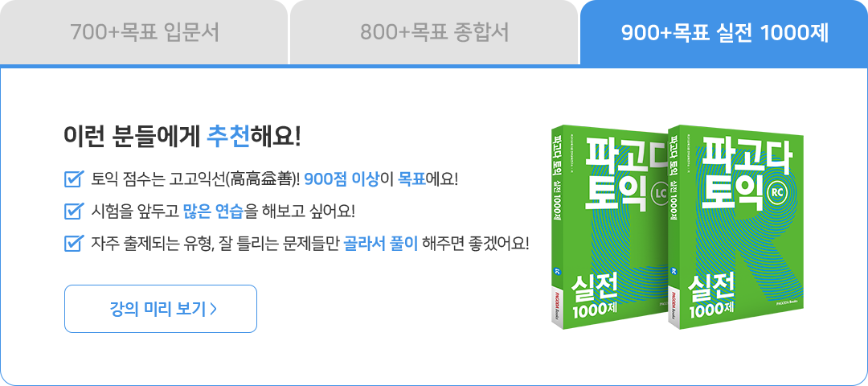Screen dimensions: 868x386
Task: Click the circular RC badge icon
Action: click(x=778, y=191)
